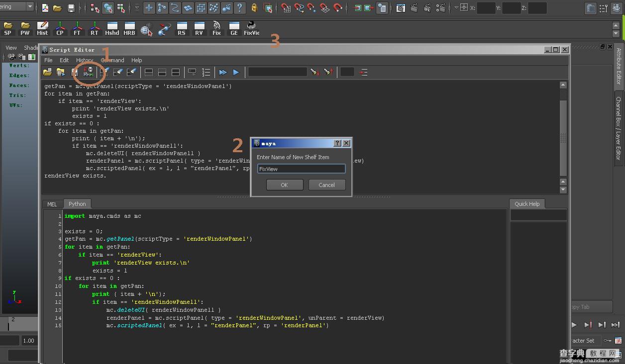Screen dimensions: 625x364
Task: Click the FixView Python shelf button
Action: point(251,28)
